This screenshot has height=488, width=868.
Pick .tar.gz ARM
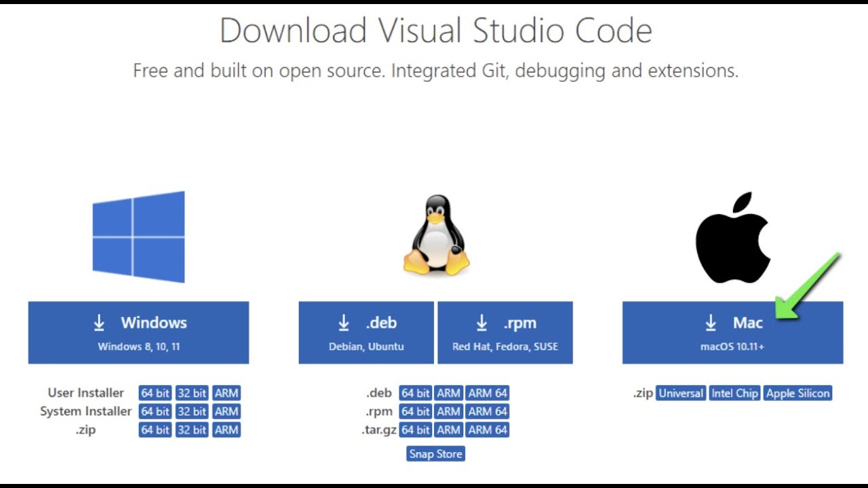tap(449, 430)
